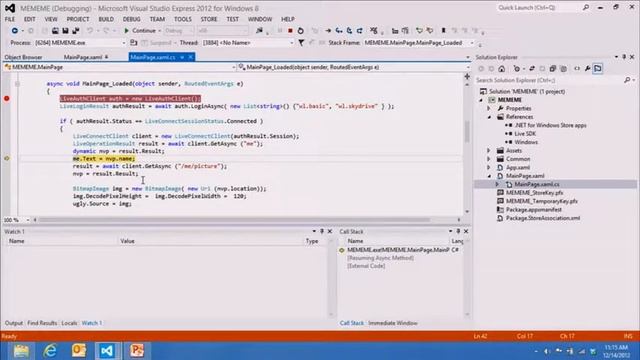Click the Save All icon

click(76, 31)
